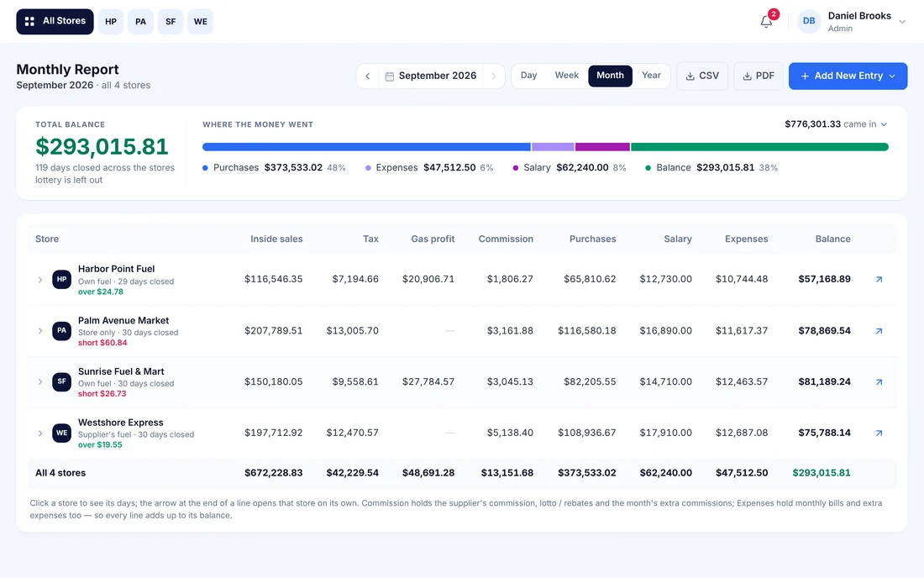Click the HP badge in Harbor Point row
924x578 pixels.
pos(62,279)
